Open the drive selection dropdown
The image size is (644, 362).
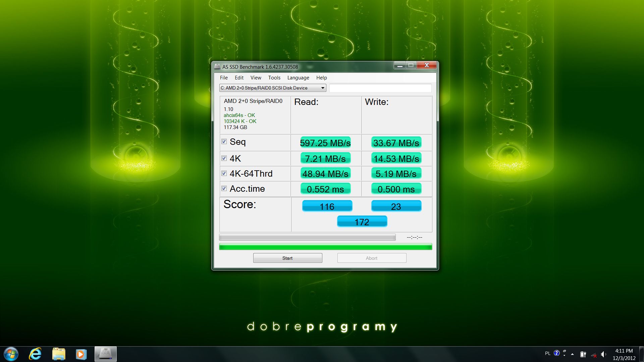pos(273,88)
